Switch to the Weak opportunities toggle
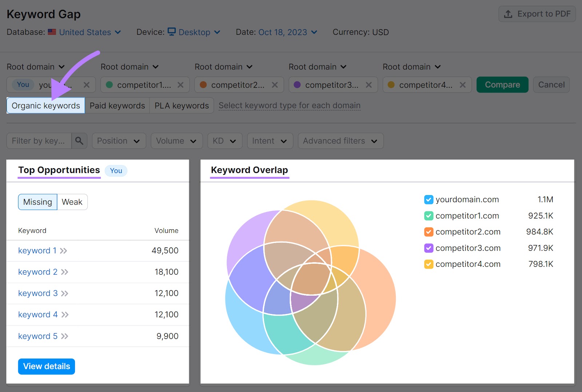This screenshot has width=582, height=392. [x=72, y=202]
